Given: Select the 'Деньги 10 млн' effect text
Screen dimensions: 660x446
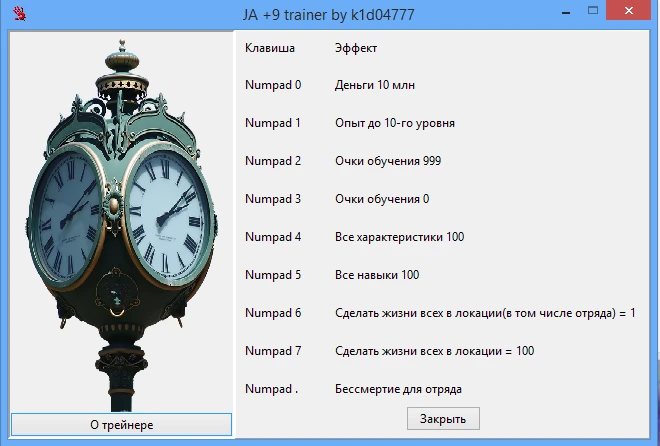Looking at the screenshot, I should pos(375,85).
